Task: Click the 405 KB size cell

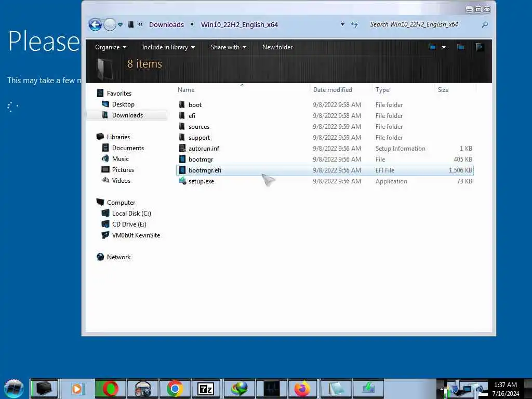Action: 463,159
